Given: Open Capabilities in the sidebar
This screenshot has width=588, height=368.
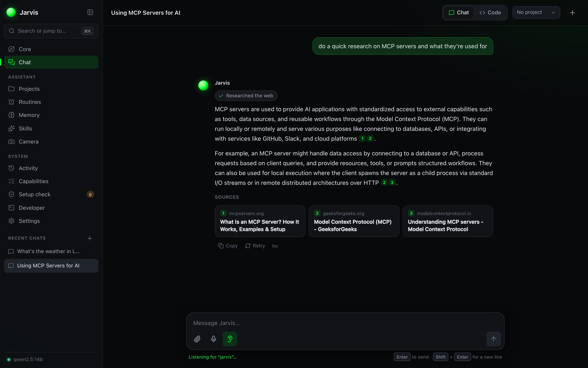Looking at the screenshot, I should [51, 181].
